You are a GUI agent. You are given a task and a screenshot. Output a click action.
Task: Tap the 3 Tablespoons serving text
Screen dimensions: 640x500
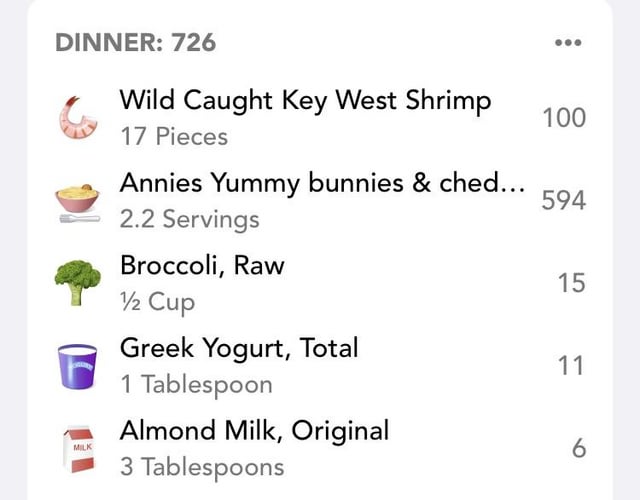[202, 467]
